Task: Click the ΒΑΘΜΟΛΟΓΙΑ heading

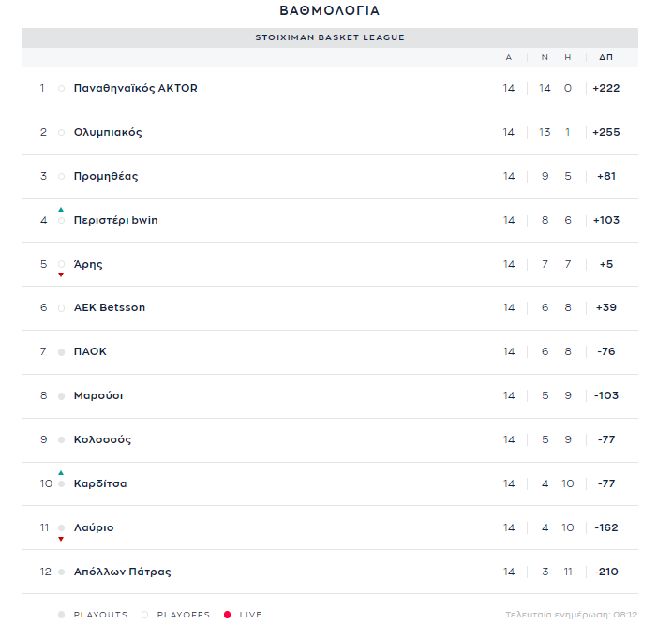Action: click(x=330, y=10)
